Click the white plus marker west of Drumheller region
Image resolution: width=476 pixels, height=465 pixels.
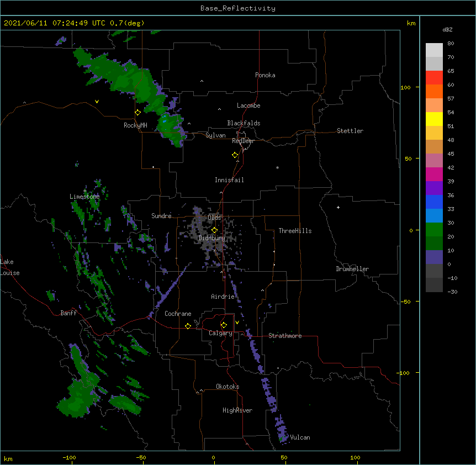[x=338, y=207]
